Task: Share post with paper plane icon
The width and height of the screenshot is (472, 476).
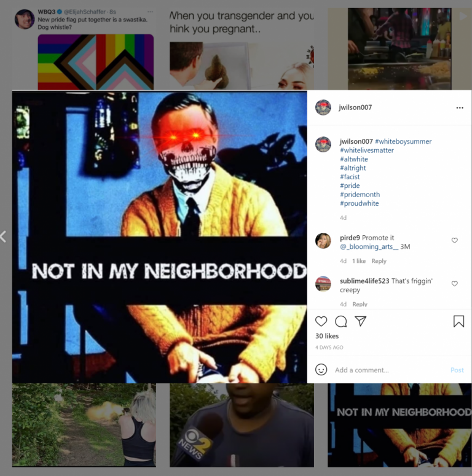Action: [361, 321]
